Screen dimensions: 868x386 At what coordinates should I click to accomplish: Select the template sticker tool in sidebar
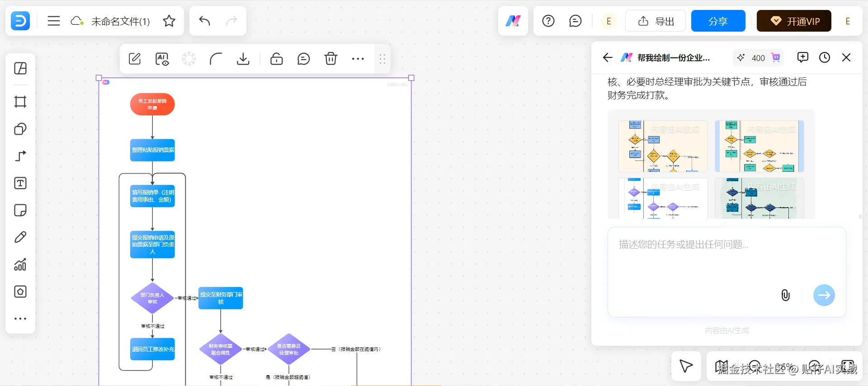pyautogui.click(x=20, y=68)
